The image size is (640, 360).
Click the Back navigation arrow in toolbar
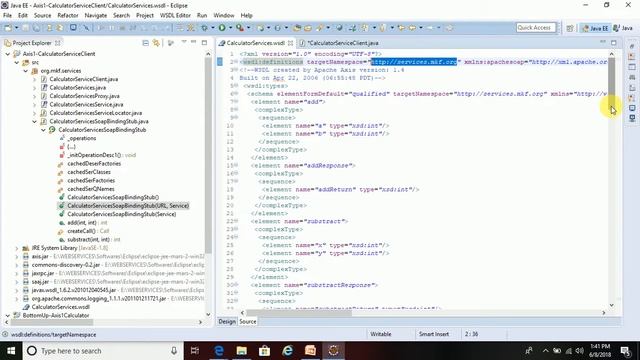412,28
